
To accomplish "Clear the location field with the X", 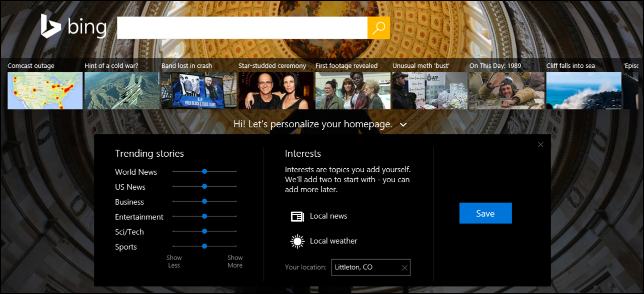I will [x=404, y=268].
